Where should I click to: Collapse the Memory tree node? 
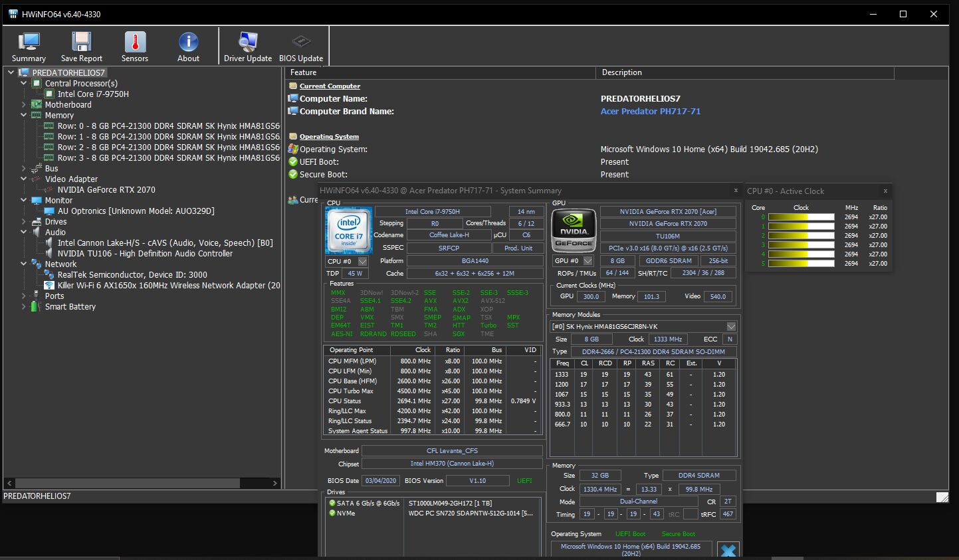(24, 115)
